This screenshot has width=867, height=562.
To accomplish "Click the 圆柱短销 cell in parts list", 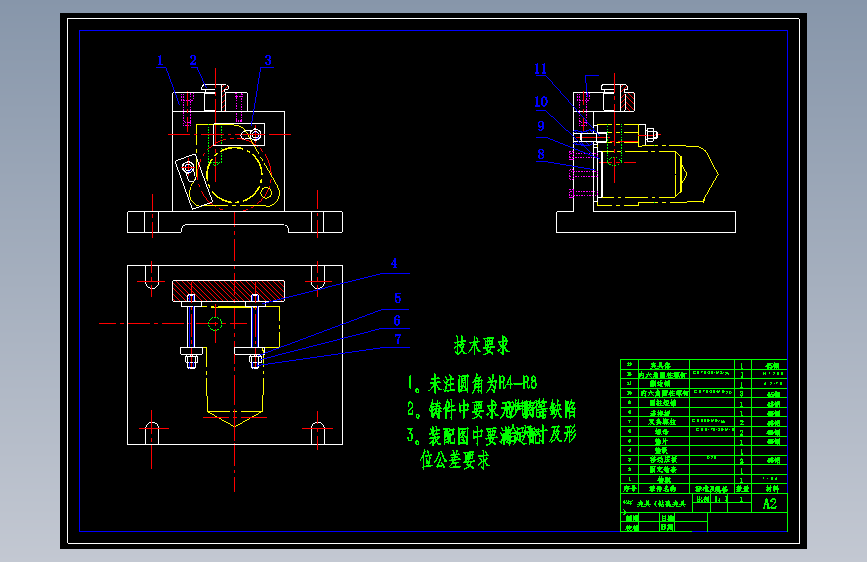I will click(663, 403).
